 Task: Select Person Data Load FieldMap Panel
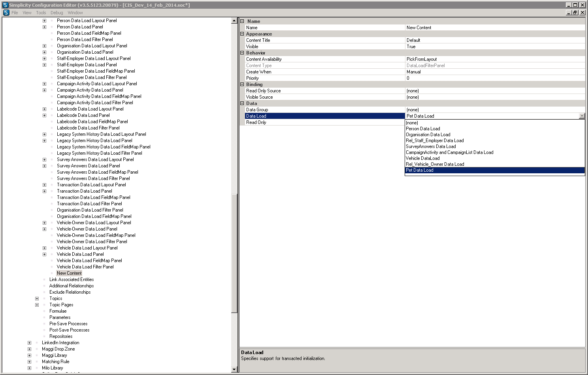click(x=89, y=33)
